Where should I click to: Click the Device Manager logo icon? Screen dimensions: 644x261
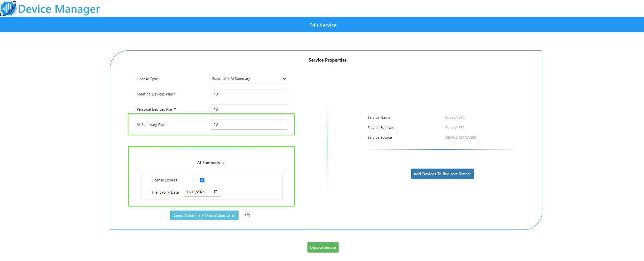coord(8,8)
